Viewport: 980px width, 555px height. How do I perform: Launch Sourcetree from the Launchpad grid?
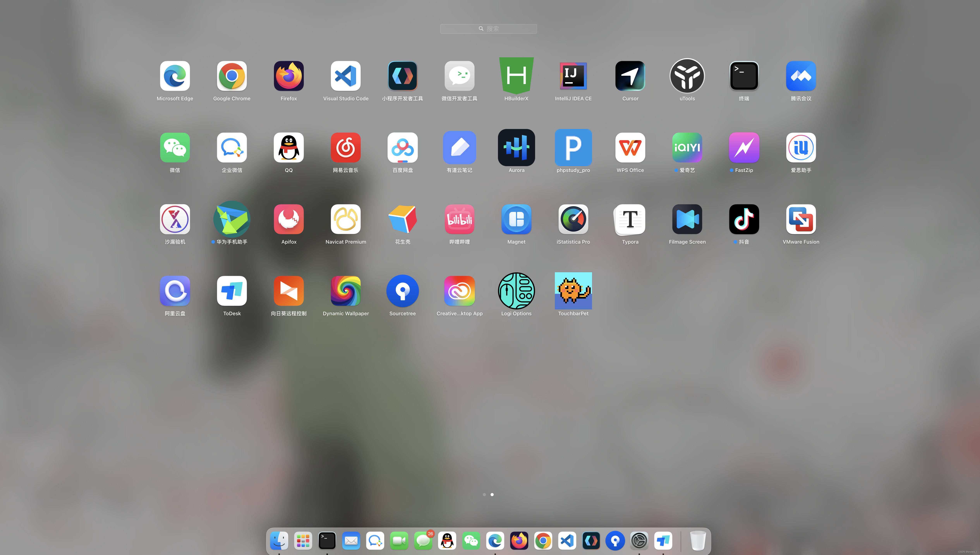click(402, 291)
